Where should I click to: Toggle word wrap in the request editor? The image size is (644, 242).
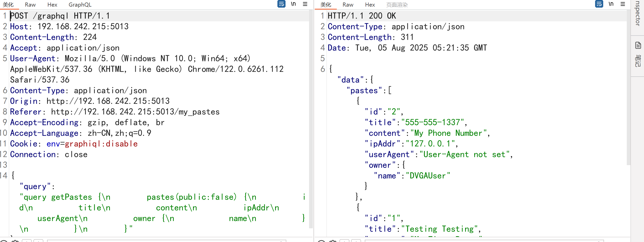click(x=281, y=4)
